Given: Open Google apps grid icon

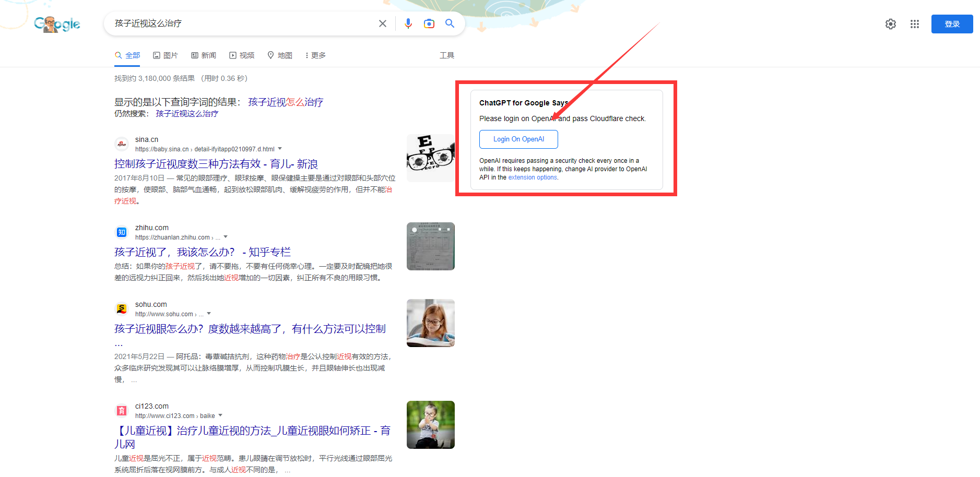Looking at the screenshot, I should 915,24.
